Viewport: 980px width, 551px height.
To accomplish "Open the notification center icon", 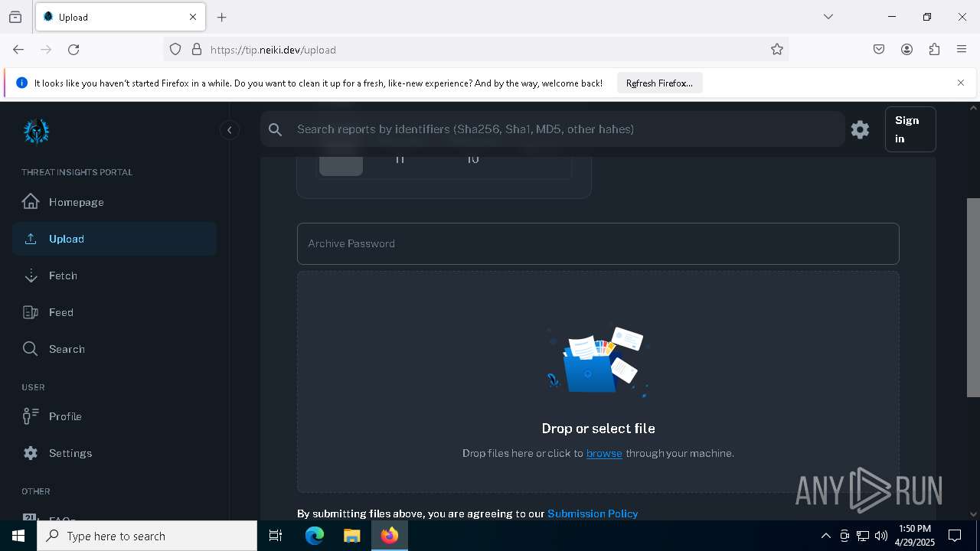I will click(955, 536).
